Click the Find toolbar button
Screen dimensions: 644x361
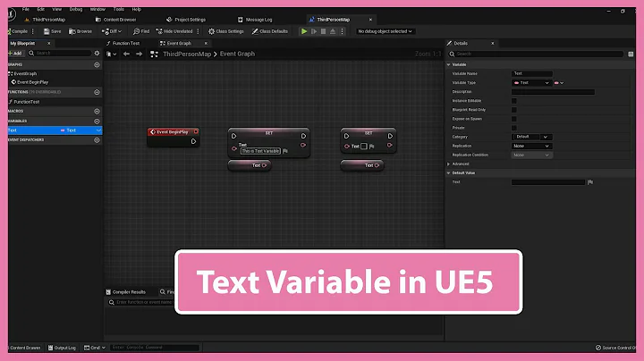[x=141, y=31]
